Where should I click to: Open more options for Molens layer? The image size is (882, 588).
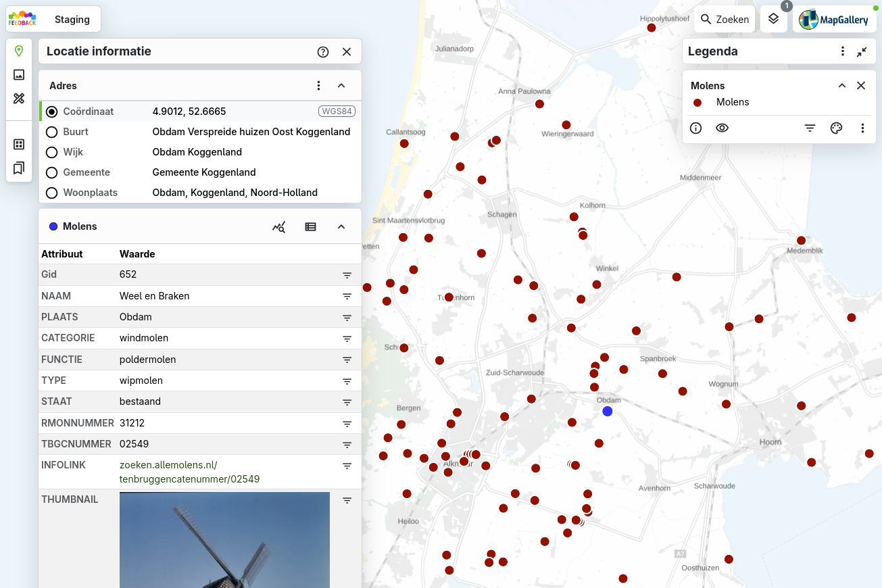862,128
